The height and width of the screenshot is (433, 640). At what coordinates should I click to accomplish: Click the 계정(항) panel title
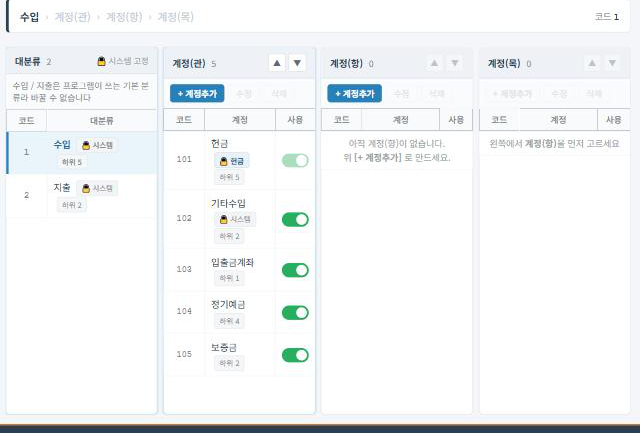point(346,63)
